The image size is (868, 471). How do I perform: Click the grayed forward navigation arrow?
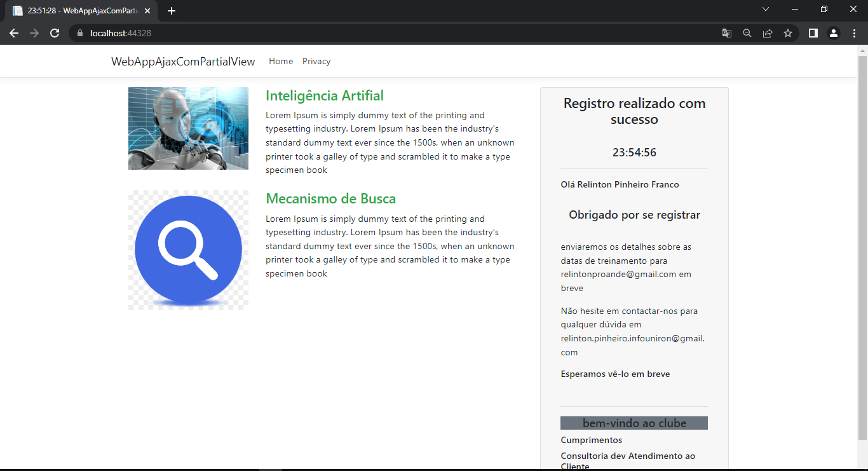coord(34,33)
